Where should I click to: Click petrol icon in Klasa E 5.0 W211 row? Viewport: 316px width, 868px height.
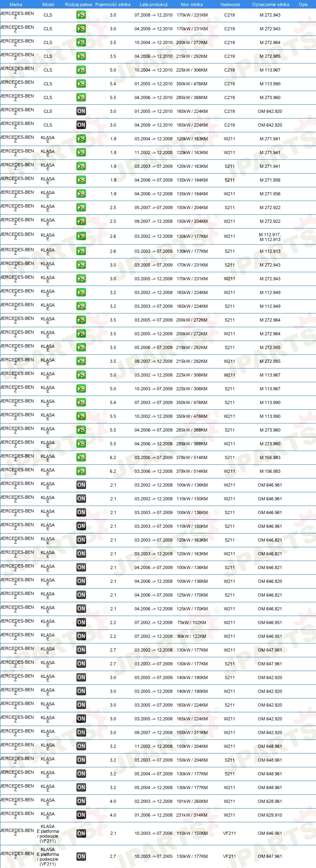[81, 375]
